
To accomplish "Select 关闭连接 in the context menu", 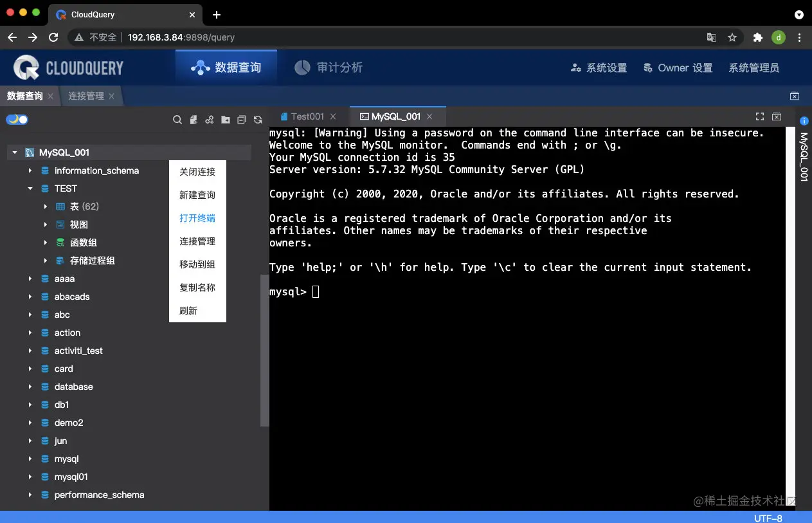I will (197, 172).
